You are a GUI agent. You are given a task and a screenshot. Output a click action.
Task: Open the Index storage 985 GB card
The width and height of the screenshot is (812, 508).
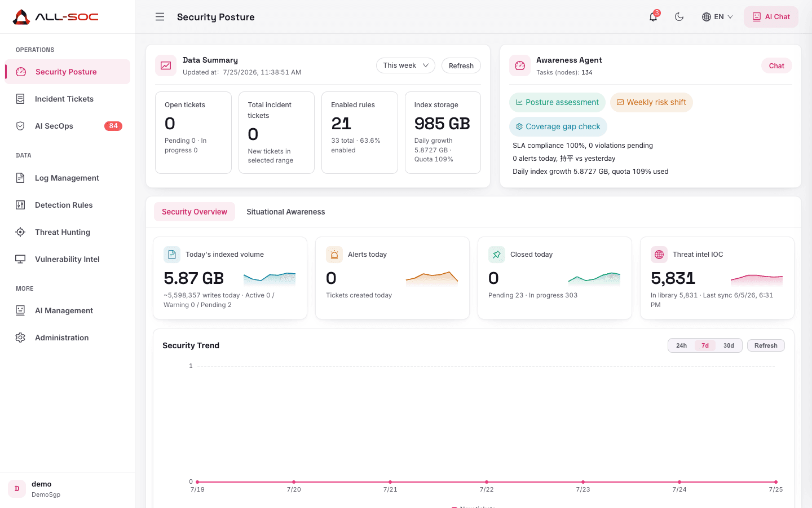(443, 133)
